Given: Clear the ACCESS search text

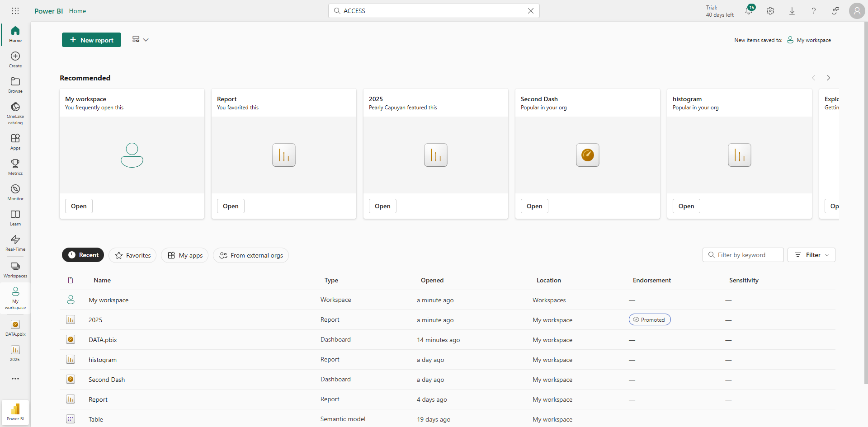Looking at the screenshot, I should coord(531,11).
